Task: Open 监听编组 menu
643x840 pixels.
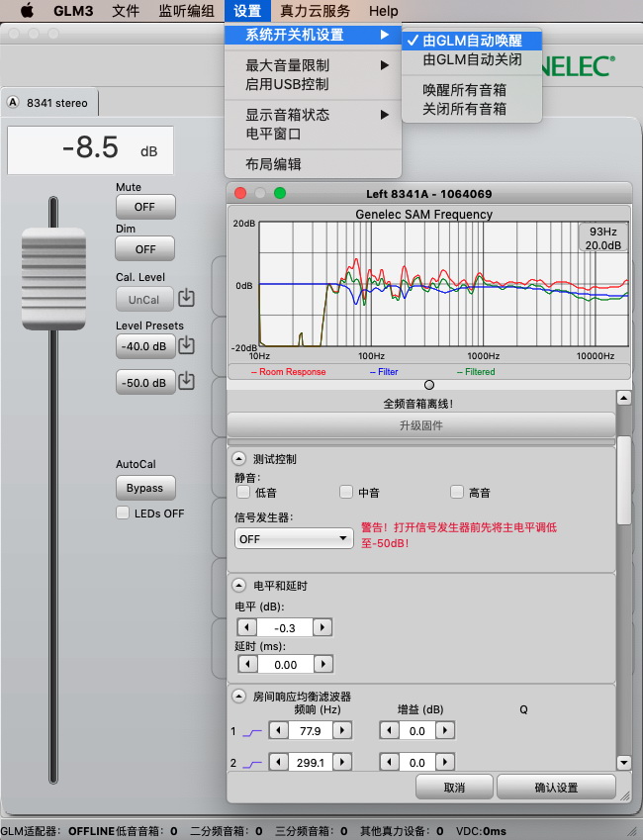Action: [186, 11]
